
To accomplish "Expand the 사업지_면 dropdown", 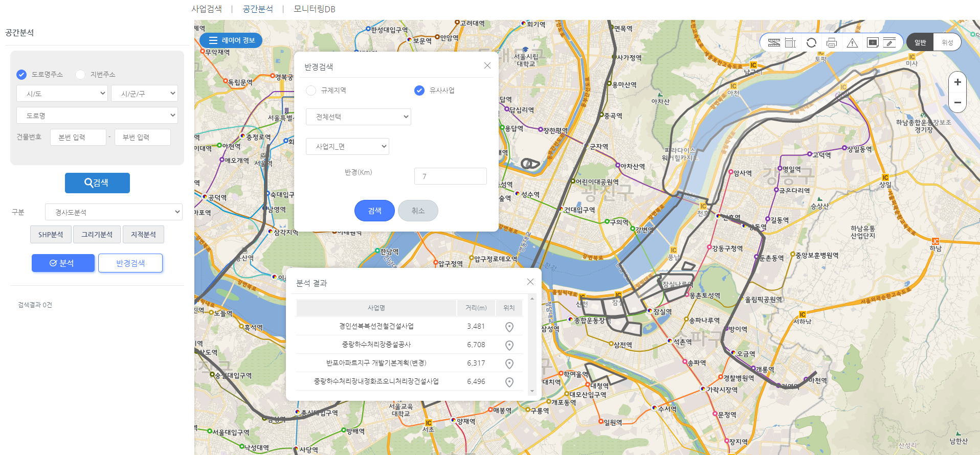I will click(x=347, y=147).
